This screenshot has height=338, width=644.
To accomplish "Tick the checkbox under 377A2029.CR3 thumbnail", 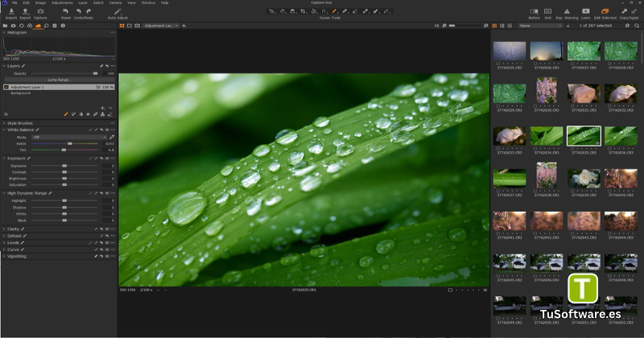I will 497,106.
